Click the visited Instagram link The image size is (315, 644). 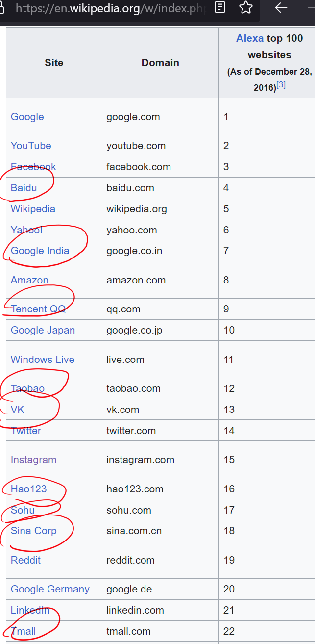tap(33, 460)
